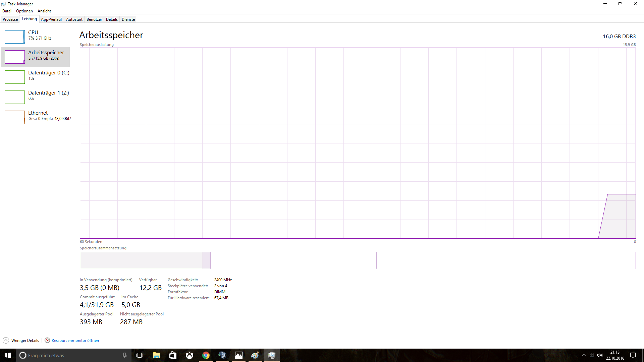Expand hidden system tray icons arrow
Image resolution: width=644 pixels, height=362 pixels.
click(x=584, y=355)
